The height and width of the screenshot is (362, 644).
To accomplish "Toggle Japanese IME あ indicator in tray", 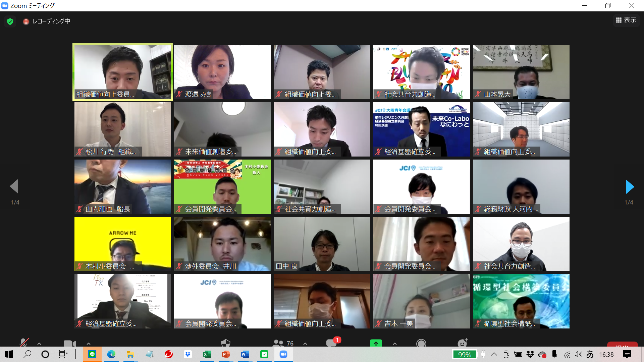I will pyautogui.click(x=590, y=354).
